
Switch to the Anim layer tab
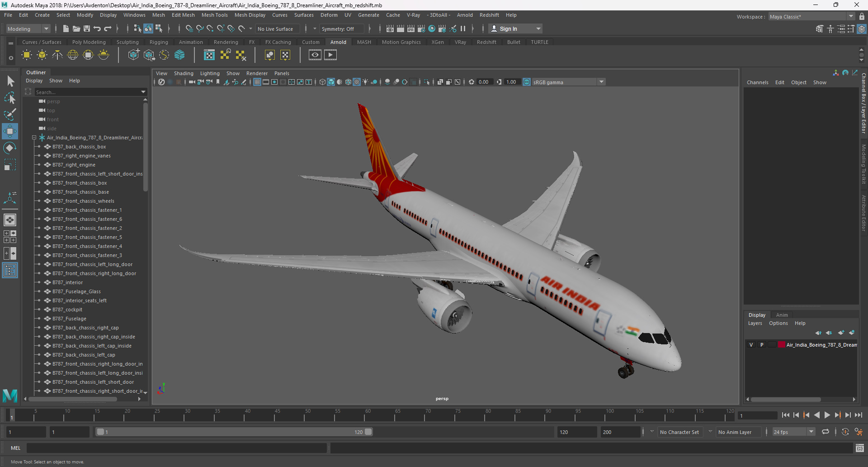[x=782, y=315]
